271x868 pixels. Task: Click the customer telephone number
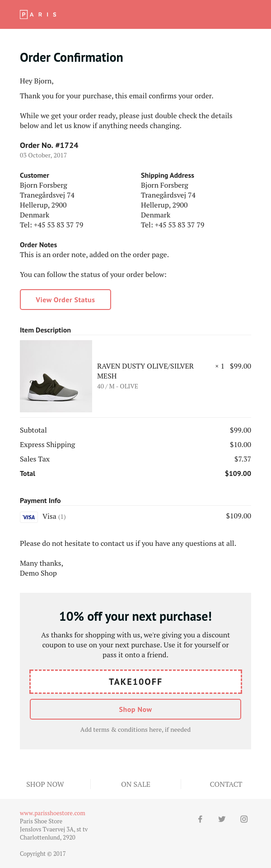[58, 225]
